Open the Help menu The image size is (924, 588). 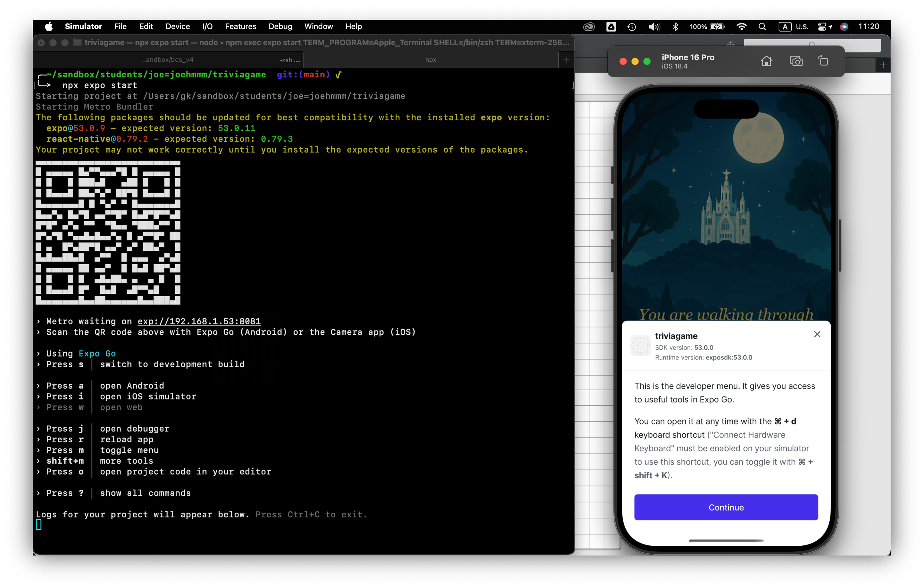coord(353,27)
